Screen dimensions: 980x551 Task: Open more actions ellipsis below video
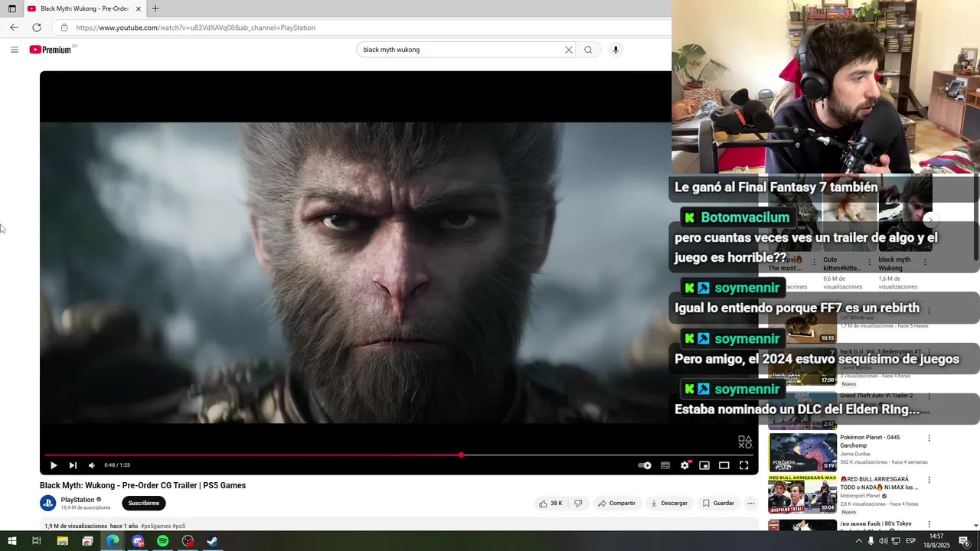751,504
